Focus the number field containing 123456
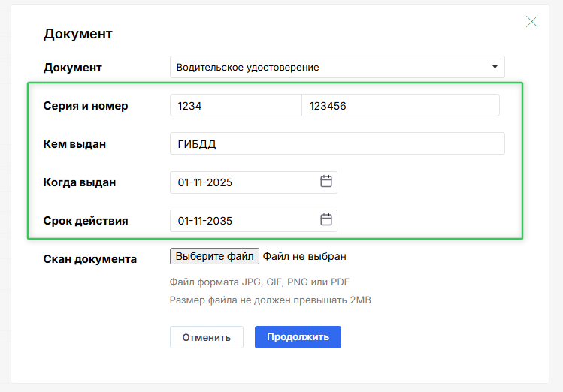Viewport: 563px width, 392px height. tap(400, 106)
